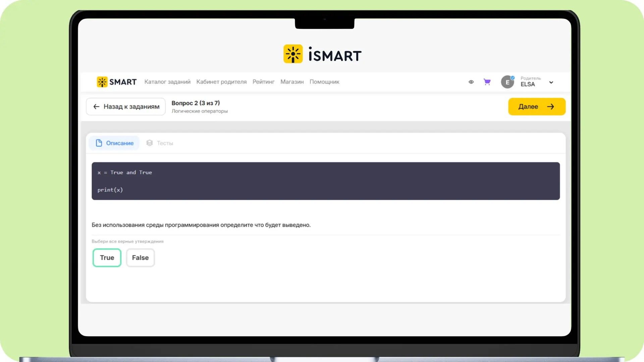Click the eye visibility icon in header
The height and width of the screenshot is (362, 644).
pos(471,82)
